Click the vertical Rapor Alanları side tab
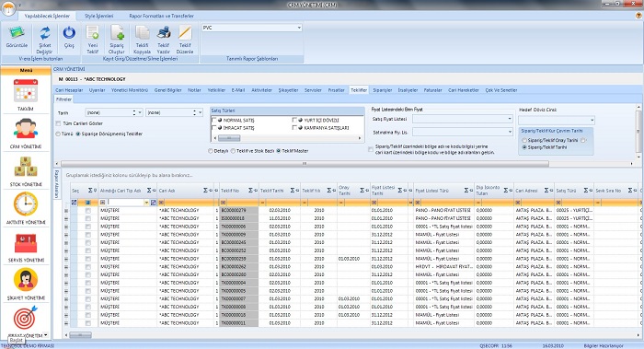644x349 pixels. click(57, 184)
